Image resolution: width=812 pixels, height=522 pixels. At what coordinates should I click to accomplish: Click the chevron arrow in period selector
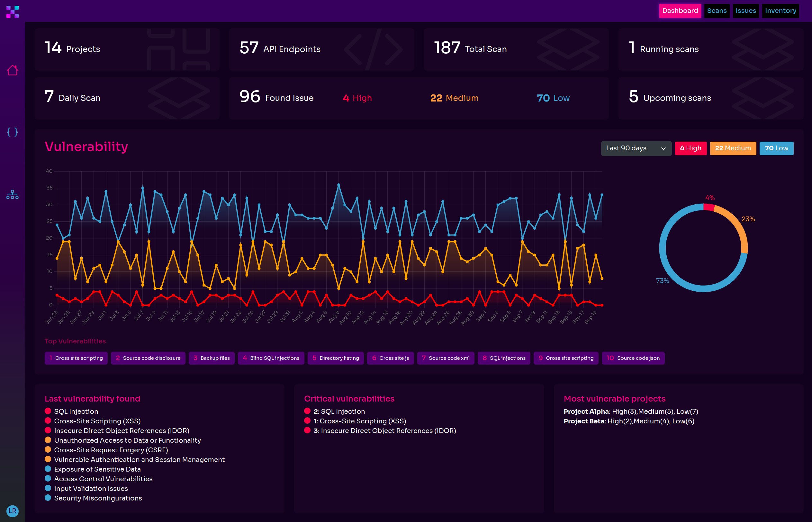coord(663,148)
